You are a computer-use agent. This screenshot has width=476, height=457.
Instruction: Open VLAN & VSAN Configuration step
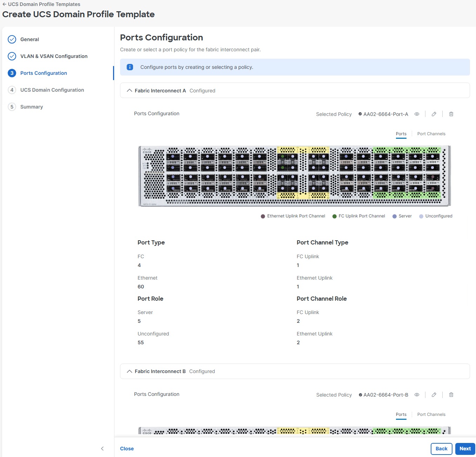click(54, 56)
